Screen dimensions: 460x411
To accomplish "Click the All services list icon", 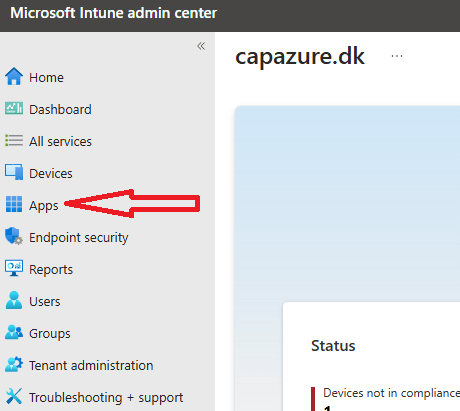I will tap(14, 141).
